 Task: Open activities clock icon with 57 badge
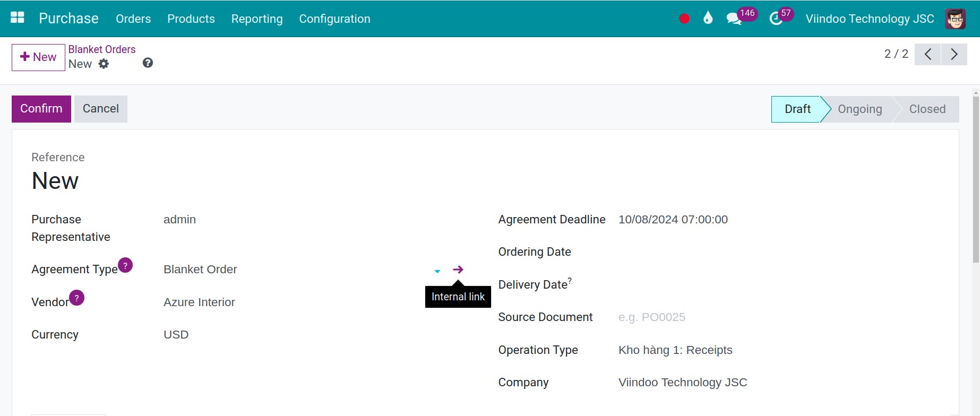point(776,19)
